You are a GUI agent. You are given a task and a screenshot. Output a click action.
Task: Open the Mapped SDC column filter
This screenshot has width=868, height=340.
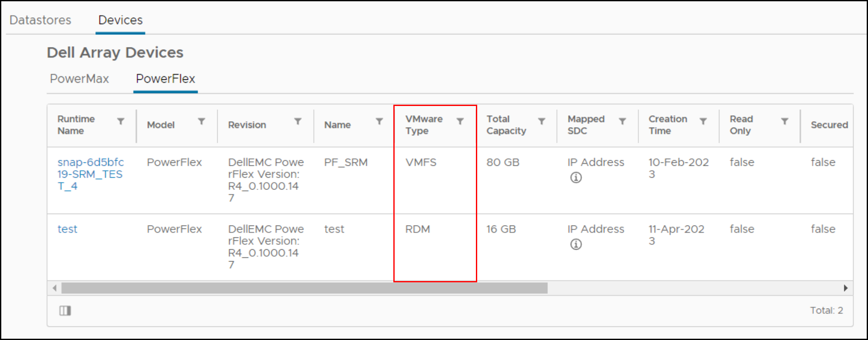(x=622, y=121)
